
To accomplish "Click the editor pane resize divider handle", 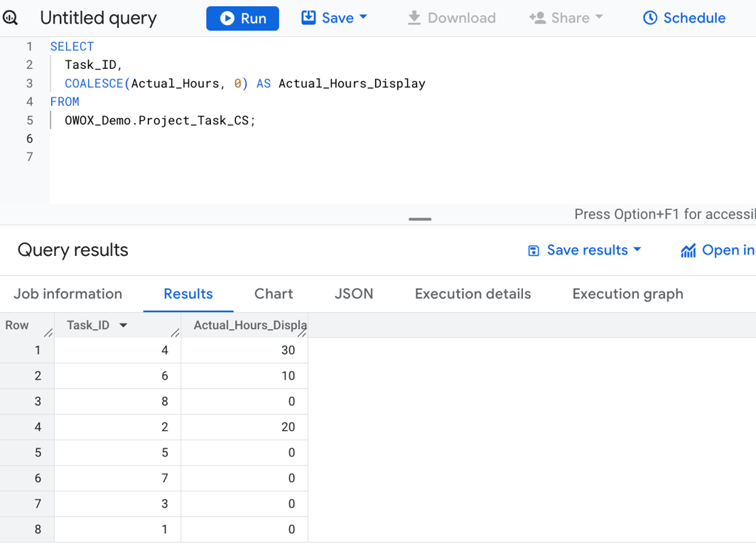I will (x=420, y=219).
